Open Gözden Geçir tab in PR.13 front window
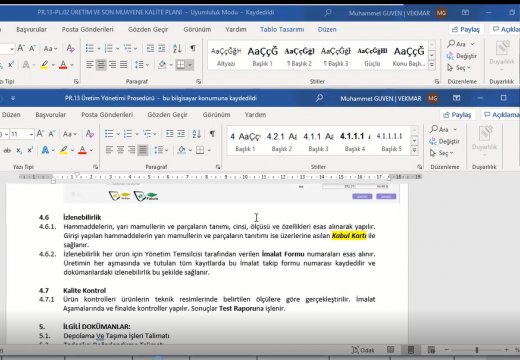Image resolution: width=520 pixels, height=360 pixels. 167,115
